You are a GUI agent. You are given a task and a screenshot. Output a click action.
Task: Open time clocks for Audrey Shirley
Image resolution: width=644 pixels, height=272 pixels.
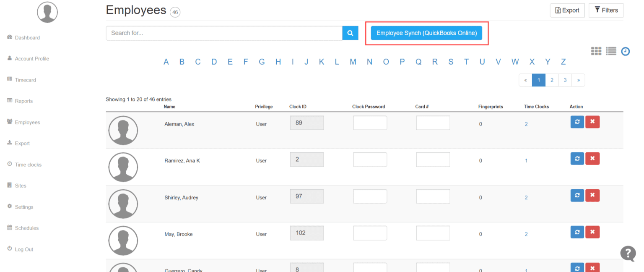526,197
